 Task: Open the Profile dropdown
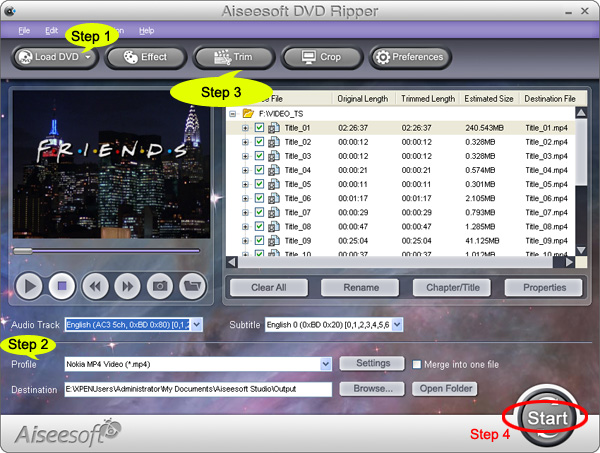326,364
